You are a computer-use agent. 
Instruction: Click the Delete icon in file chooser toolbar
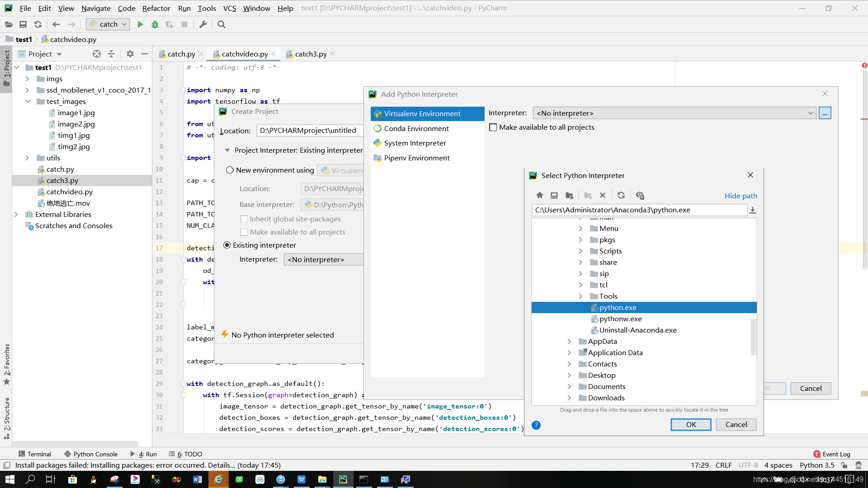click(x=603, y=195)
